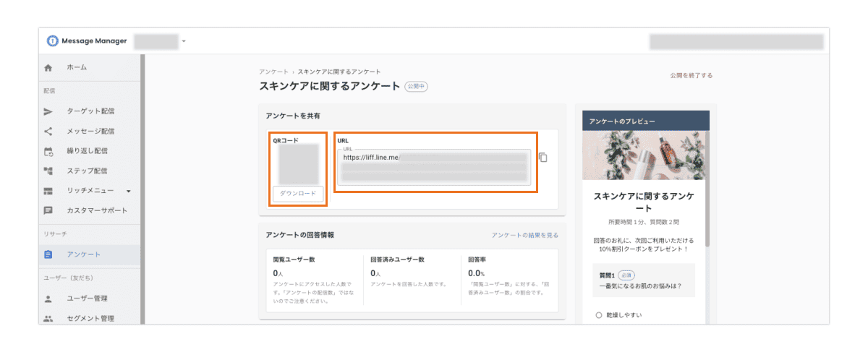This screenshot has height=352, width=868.
Task: Click 公開を終了する link
Action: (692, 75)
